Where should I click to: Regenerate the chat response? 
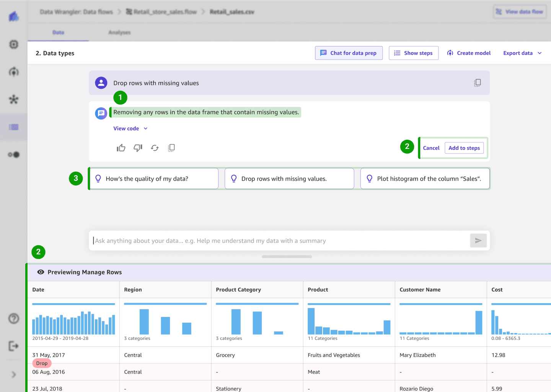click(155, 148)
